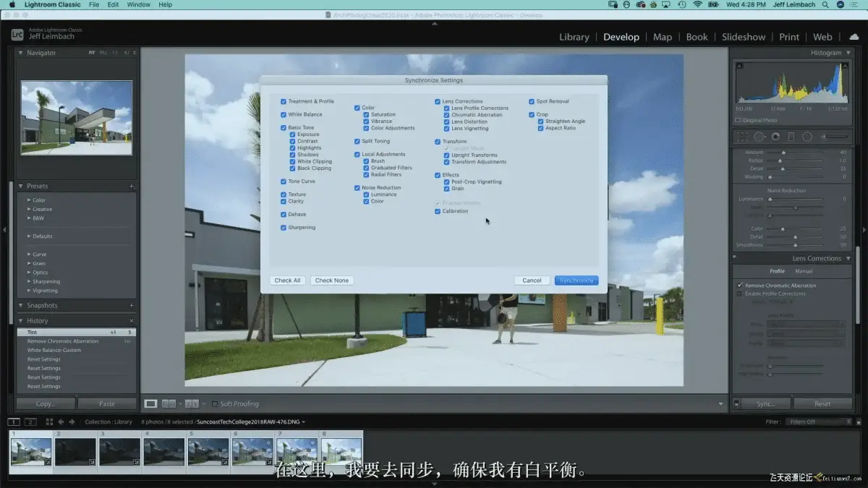Adjust the sharpening Amount slider
This screenshot has height=488, width=868.
click(783, 153)
